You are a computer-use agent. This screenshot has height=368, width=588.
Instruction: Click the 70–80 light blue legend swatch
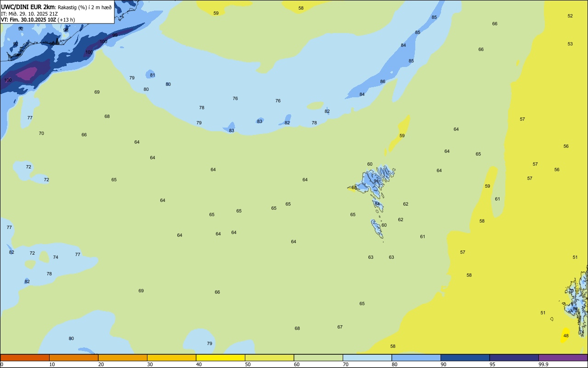click(367, 357)
